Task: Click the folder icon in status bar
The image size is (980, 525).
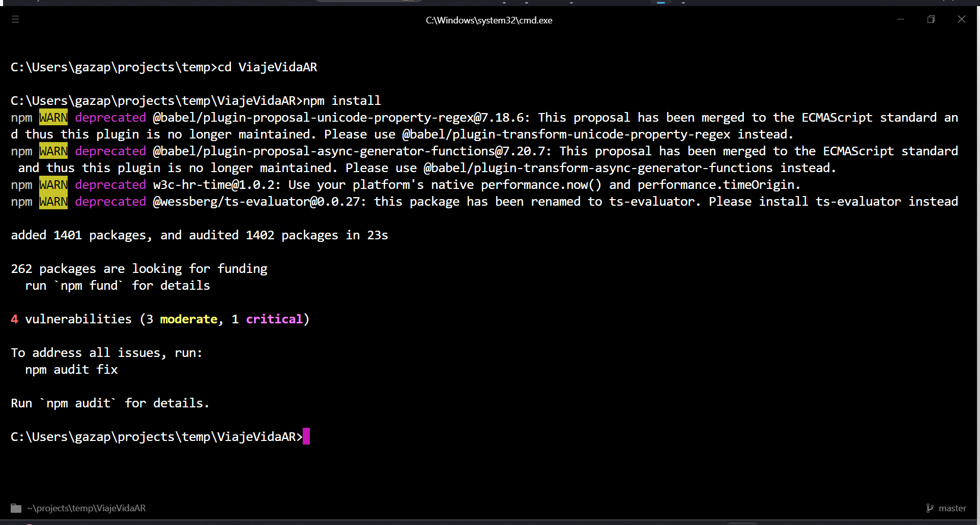Action: (x=16, y=508)
